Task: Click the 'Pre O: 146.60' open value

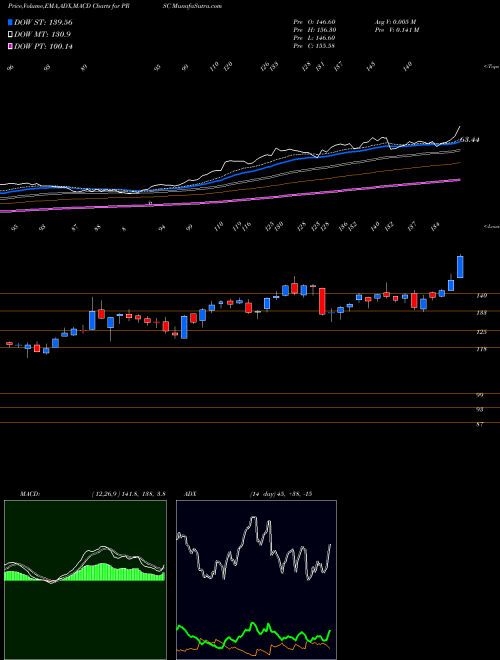Action: pyautogui.click(x=314, y=22)
